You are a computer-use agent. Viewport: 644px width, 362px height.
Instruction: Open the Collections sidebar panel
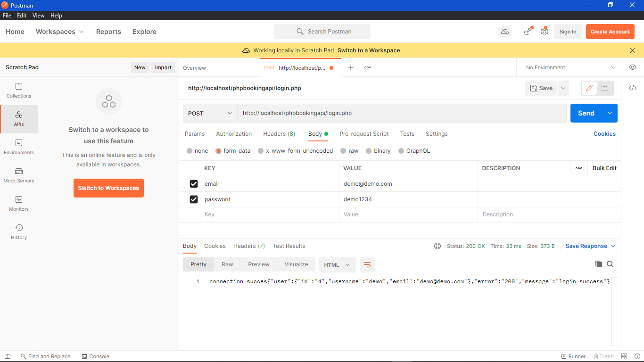(x=19, y=90)
